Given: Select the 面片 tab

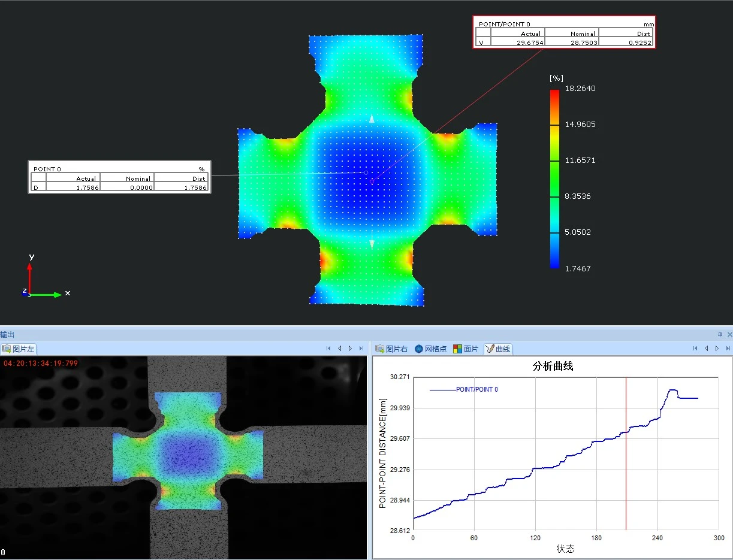Looking at the screenshot, I should click(466, 349).
